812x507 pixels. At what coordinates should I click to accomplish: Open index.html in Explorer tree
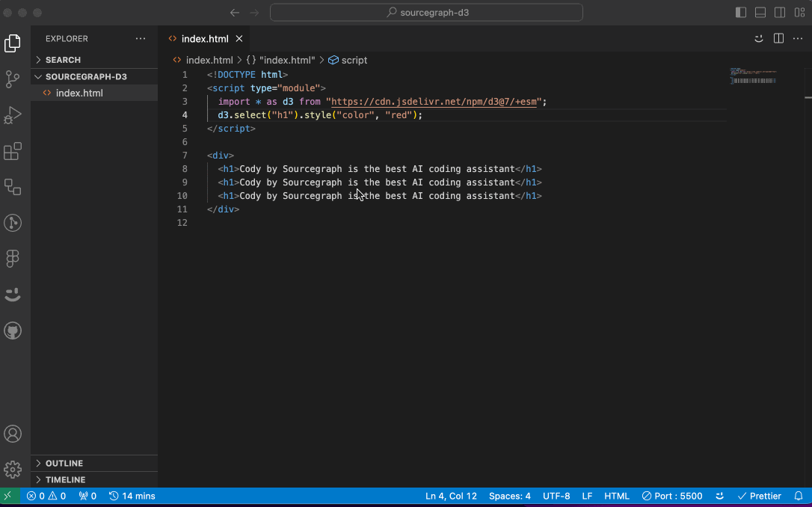94,93
